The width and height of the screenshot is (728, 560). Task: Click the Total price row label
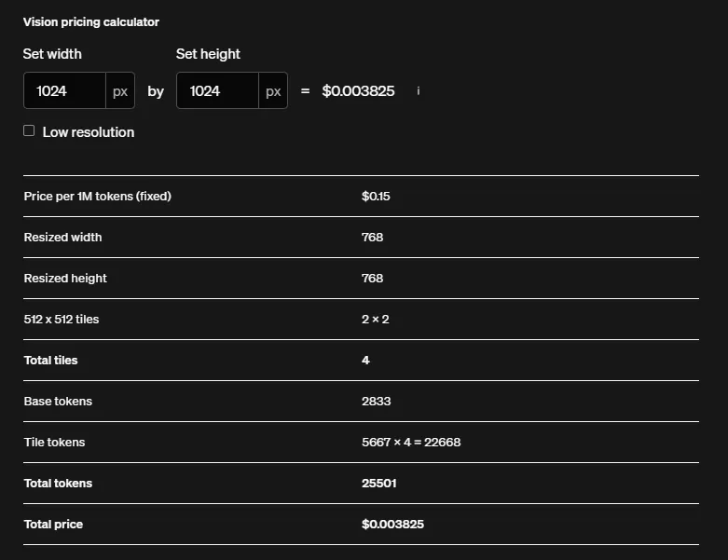(x=53, y=525)
